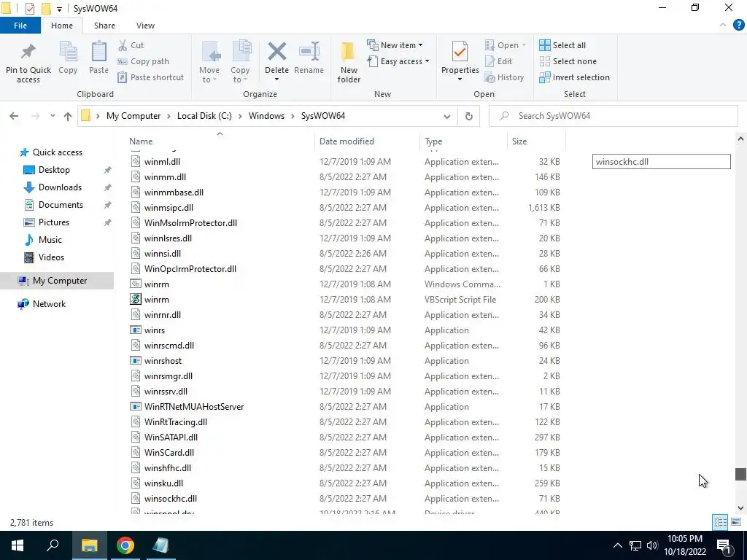Select Downloads in the navigation pane
747x560 pixels.
tap(60, 187)
